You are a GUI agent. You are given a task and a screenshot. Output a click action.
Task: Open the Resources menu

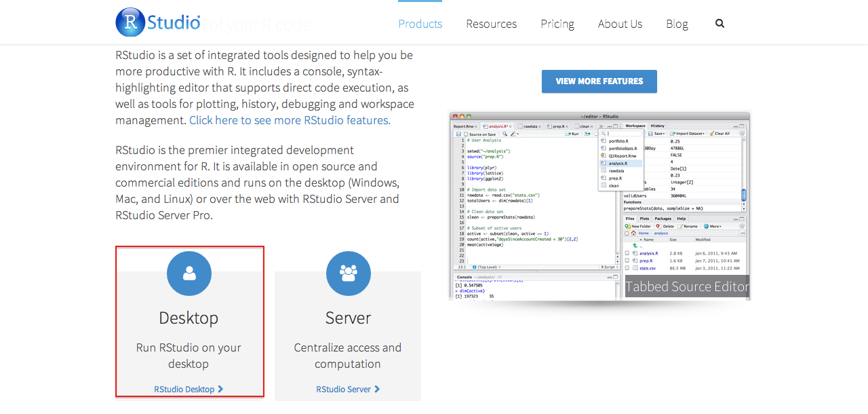click(492, 24)
